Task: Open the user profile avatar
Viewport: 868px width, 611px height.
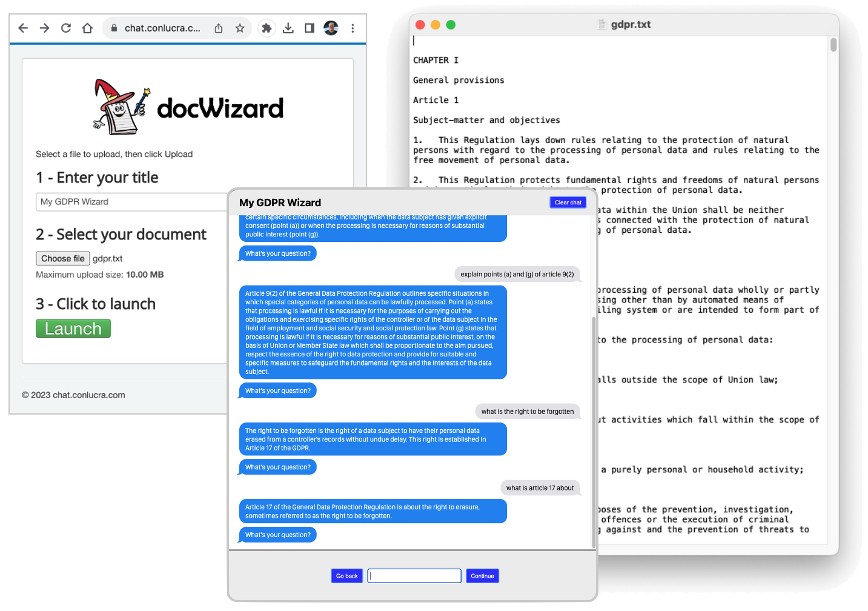Action: tap(331, 28)
